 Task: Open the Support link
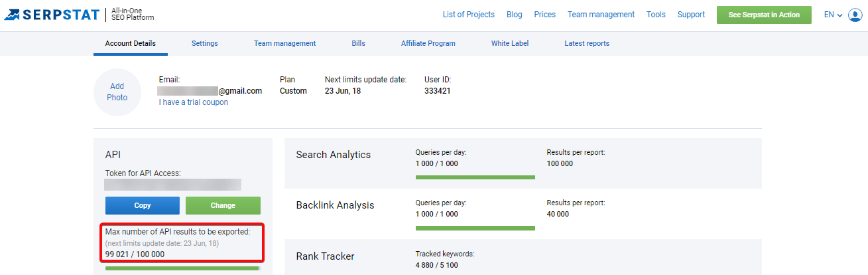coord(691,15)
